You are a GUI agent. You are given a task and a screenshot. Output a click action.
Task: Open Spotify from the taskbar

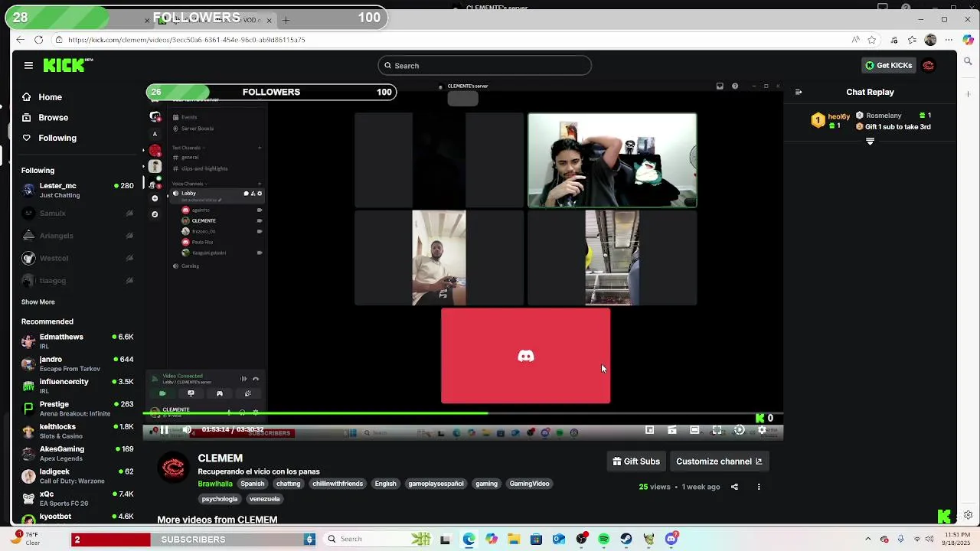click(604, 539)
